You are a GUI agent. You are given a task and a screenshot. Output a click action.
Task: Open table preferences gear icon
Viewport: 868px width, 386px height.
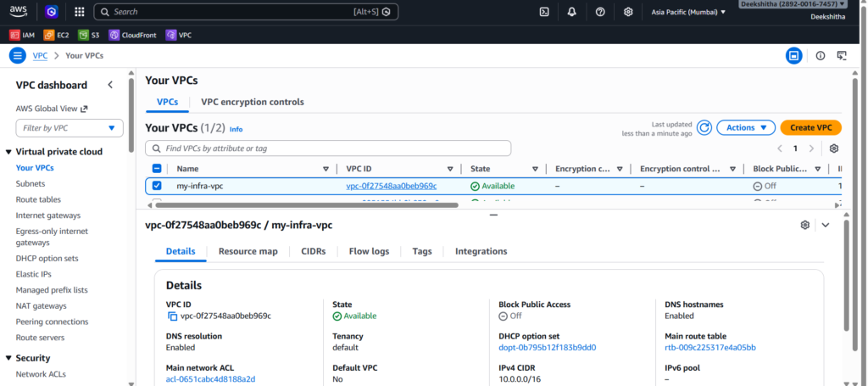point(834,148)
